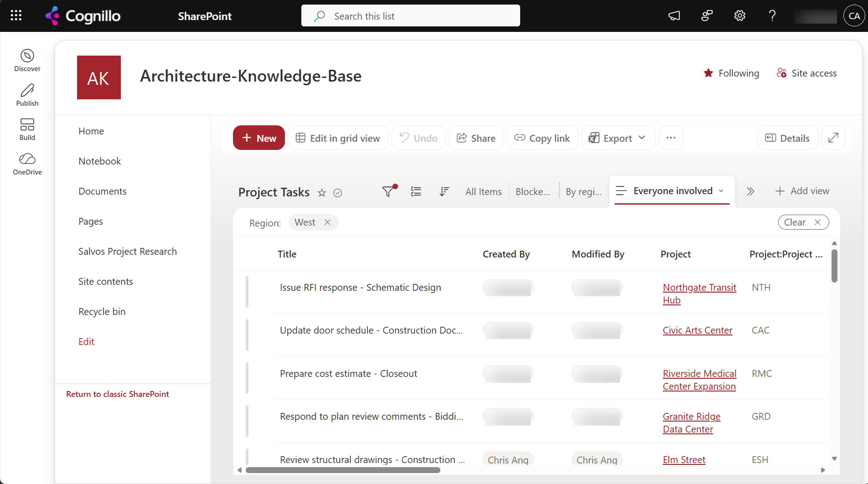Open the settings gear icon

tap(739, 16)
